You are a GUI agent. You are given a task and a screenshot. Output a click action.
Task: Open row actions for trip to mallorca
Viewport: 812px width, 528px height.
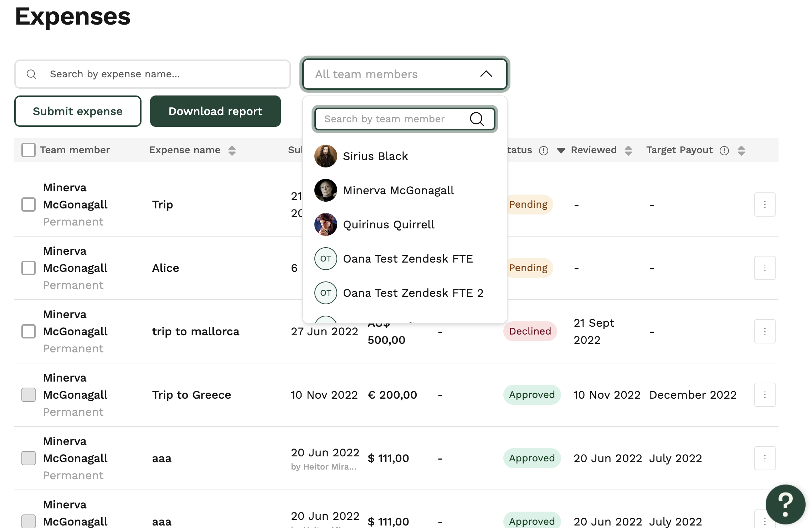click(765, 331)
